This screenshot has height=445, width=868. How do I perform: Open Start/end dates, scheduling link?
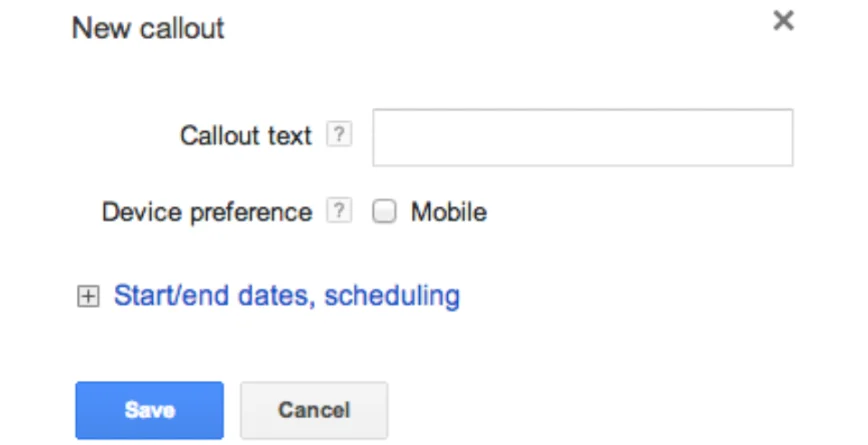click(286, 296)
